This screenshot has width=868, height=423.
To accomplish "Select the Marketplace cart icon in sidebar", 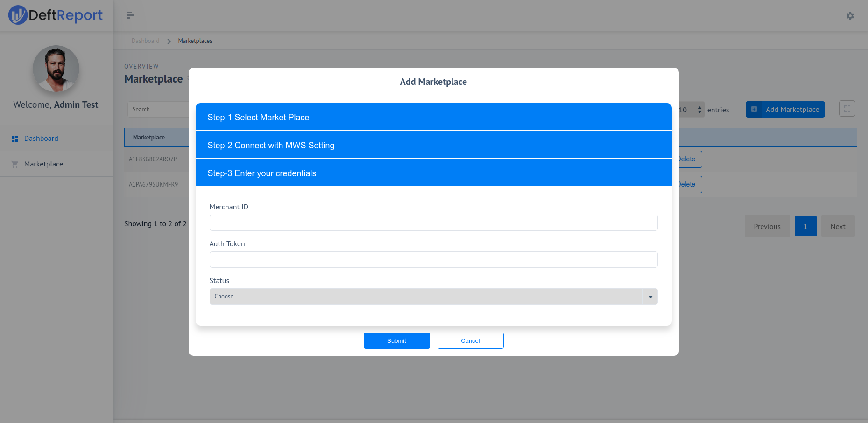I will coord(14,164).
